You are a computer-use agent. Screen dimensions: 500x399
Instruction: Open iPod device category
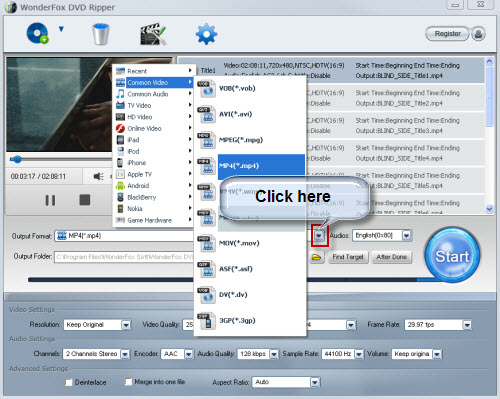[153, 151]
